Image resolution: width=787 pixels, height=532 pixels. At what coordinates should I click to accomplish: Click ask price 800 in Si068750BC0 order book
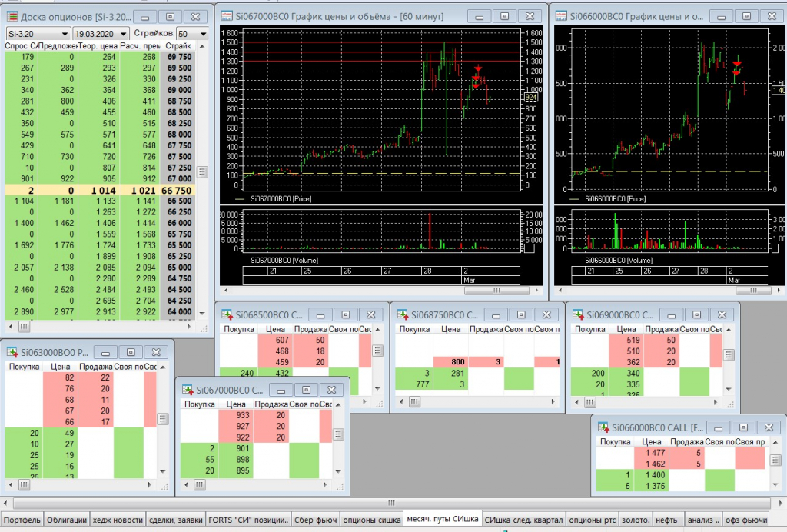click(x=450, y=362)
